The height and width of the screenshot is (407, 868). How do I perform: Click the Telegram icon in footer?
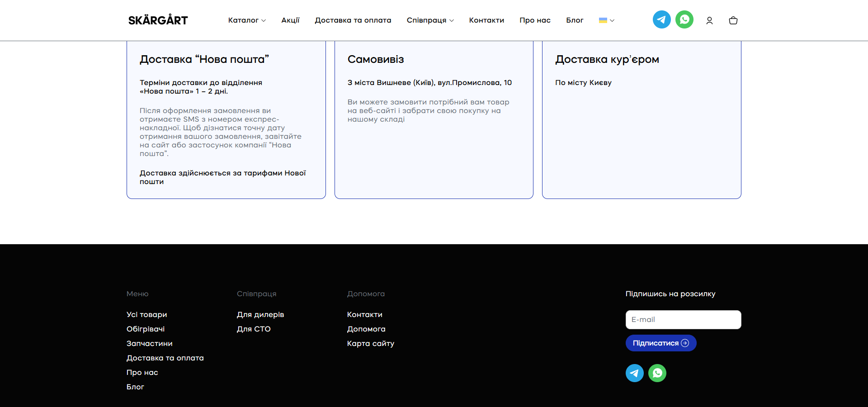[635, 373]
